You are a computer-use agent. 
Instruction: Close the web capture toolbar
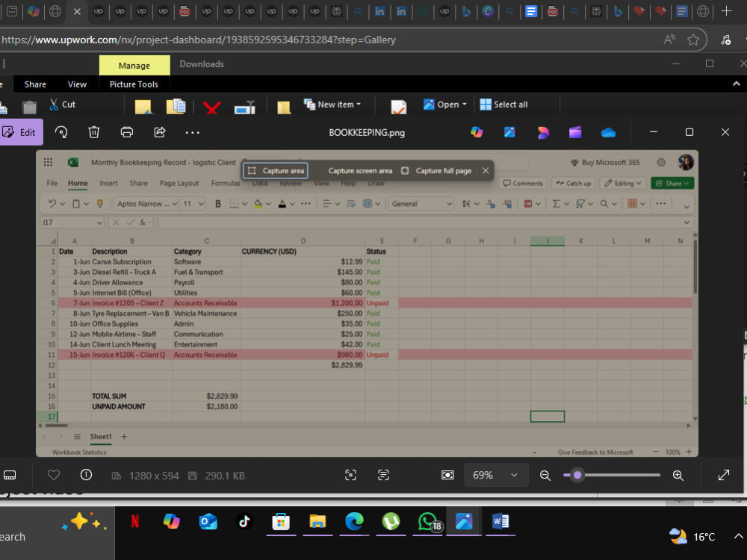pos(486,170)
